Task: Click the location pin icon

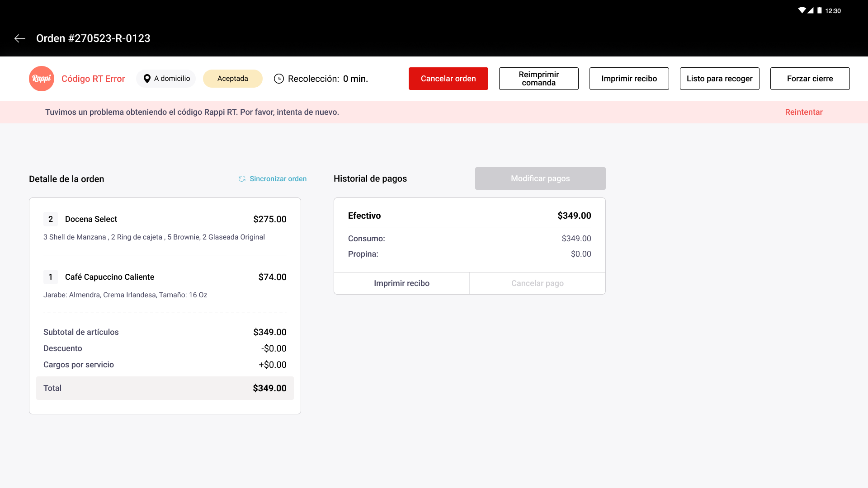Action: [x=147, y=79]
